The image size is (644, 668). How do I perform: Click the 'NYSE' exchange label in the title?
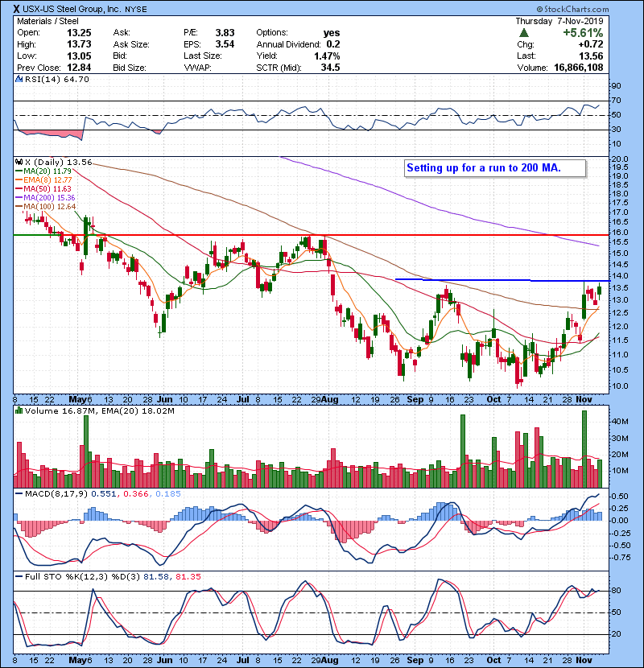pos(135,10)
